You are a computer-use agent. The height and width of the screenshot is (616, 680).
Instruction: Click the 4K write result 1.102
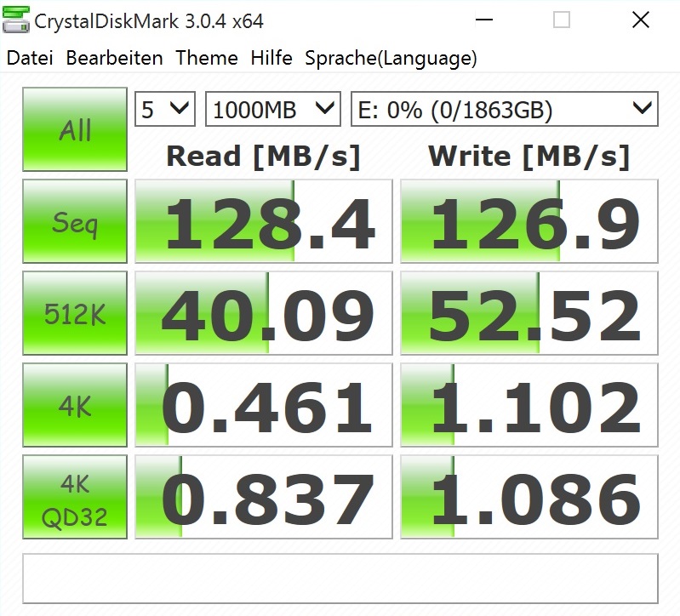[529, 406]
